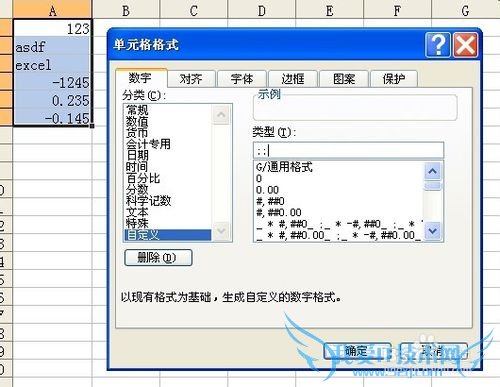The height and width of the screenshot is (387, 500).
Task: Select 日期 category
Action: coord(168,155)
